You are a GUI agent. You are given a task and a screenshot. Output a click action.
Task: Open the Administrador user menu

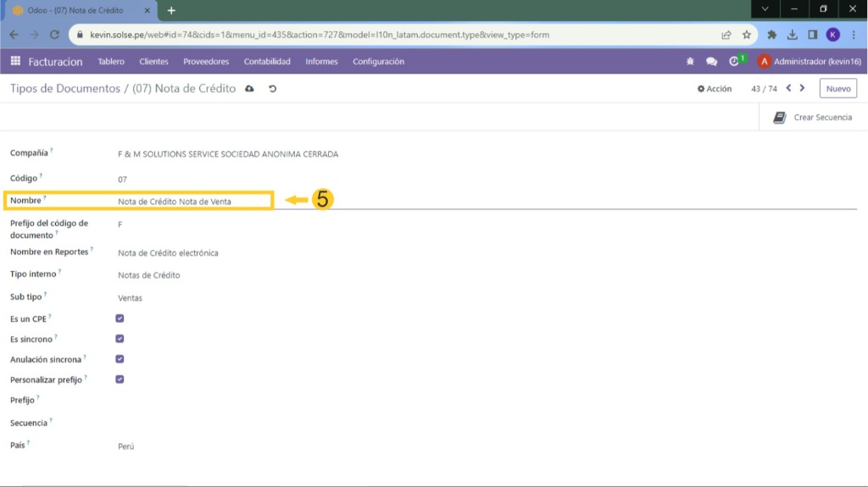[x=809, y=62]
